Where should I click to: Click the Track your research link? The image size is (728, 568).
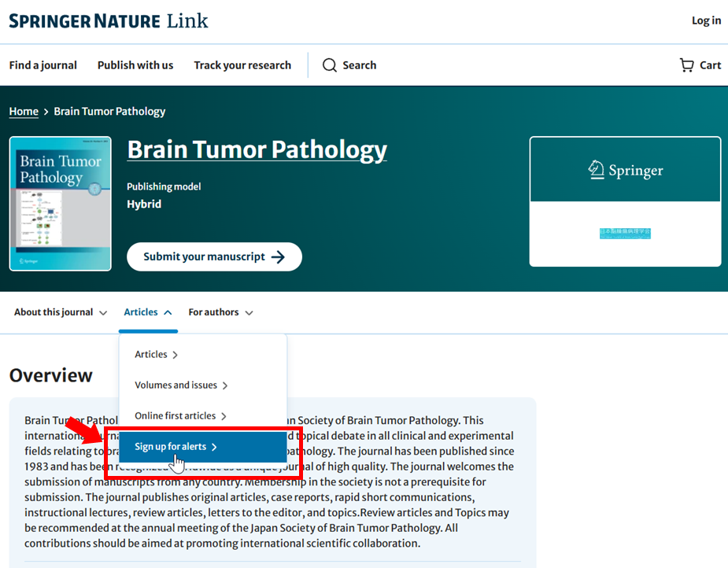point(242,65)
